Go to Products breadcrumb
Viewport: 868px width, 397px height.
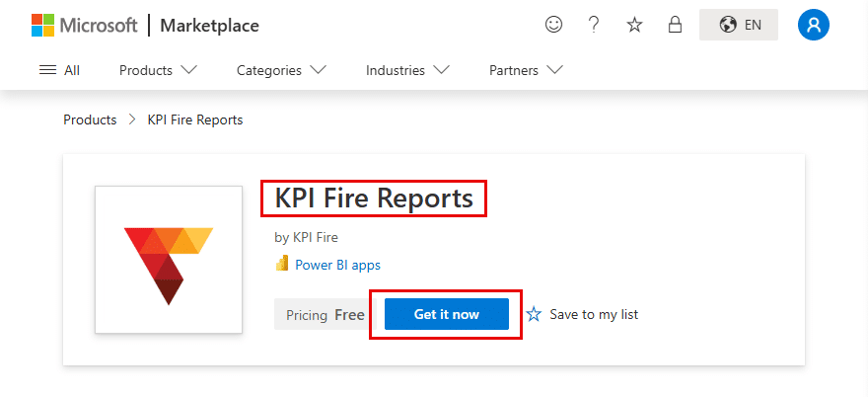click(90, 119)
